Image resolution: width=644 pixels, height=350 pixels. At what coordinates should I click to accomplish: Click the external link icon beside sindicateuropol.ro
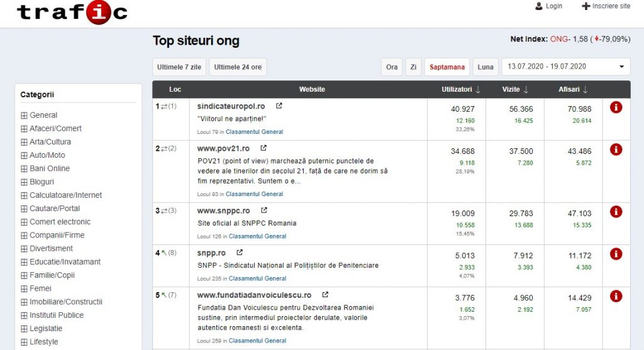279,106
